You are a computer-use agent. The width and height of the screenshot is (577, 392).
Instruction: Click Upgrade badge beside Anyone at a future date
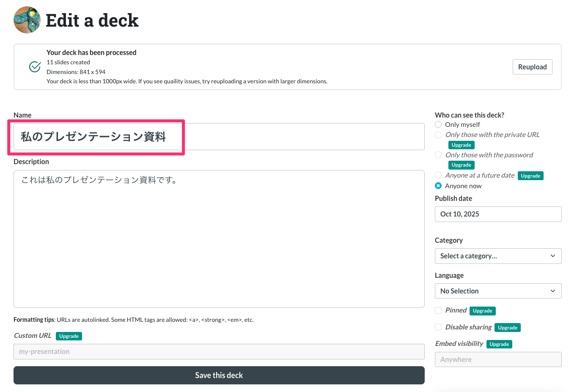click(530, 176)
